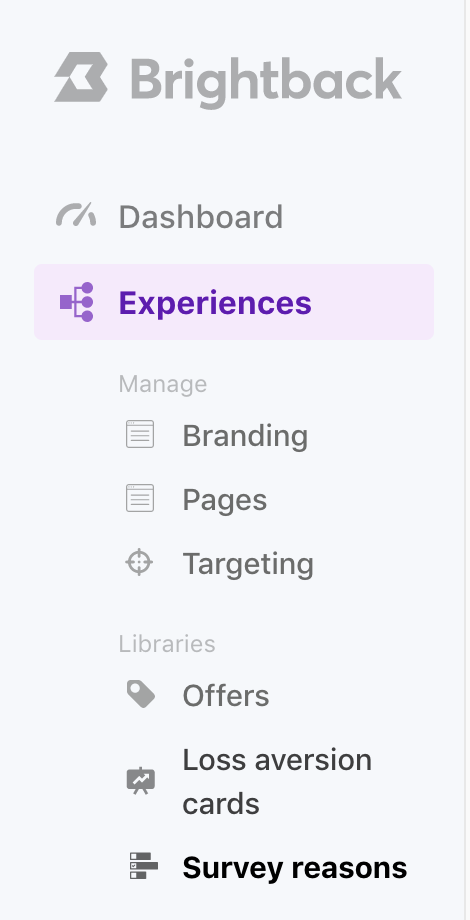Click the purple Experiences flow icon
470x920 pixels.
77,302
